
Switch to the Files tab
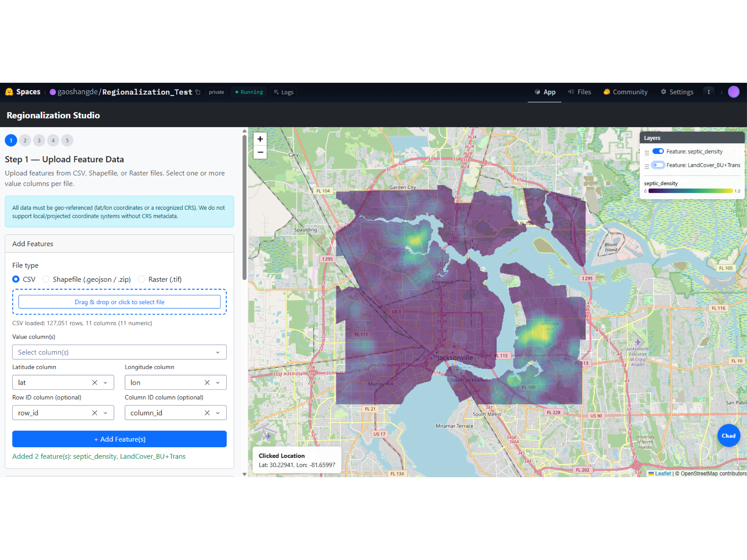579,92
